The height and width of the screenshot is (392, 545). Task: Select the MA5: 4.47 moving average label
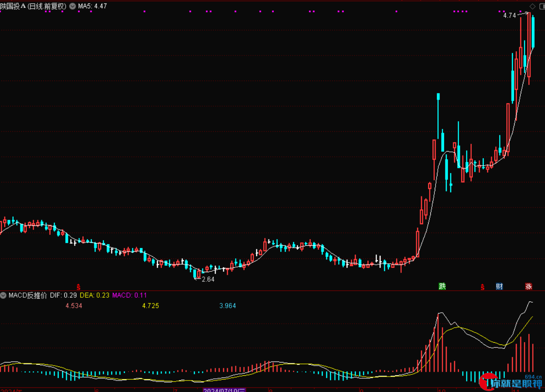(92, 7)
